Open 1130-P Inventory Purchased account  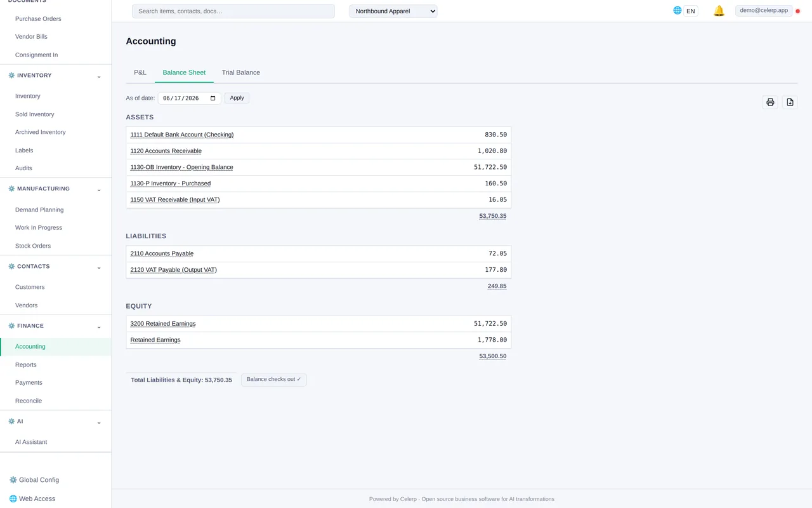tap(171, 184)
